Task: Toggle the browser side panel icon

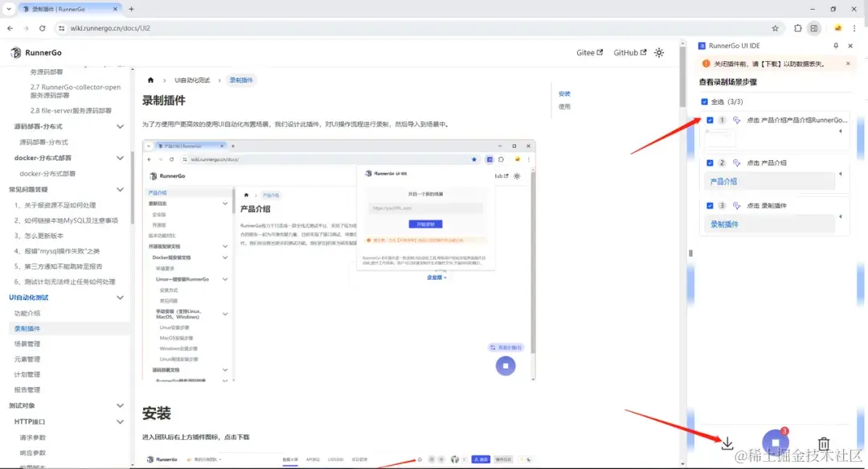Action: point(813,28)
